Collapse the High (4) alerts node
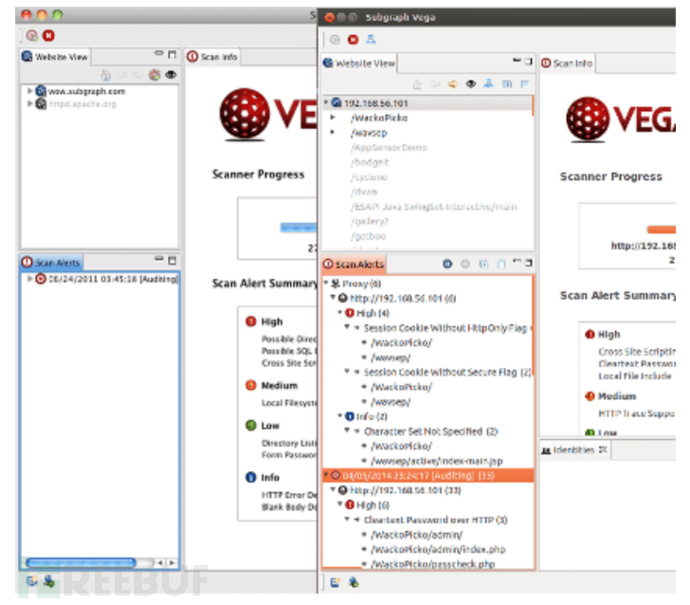Screen dimensions: 690x605 point(340,312)
